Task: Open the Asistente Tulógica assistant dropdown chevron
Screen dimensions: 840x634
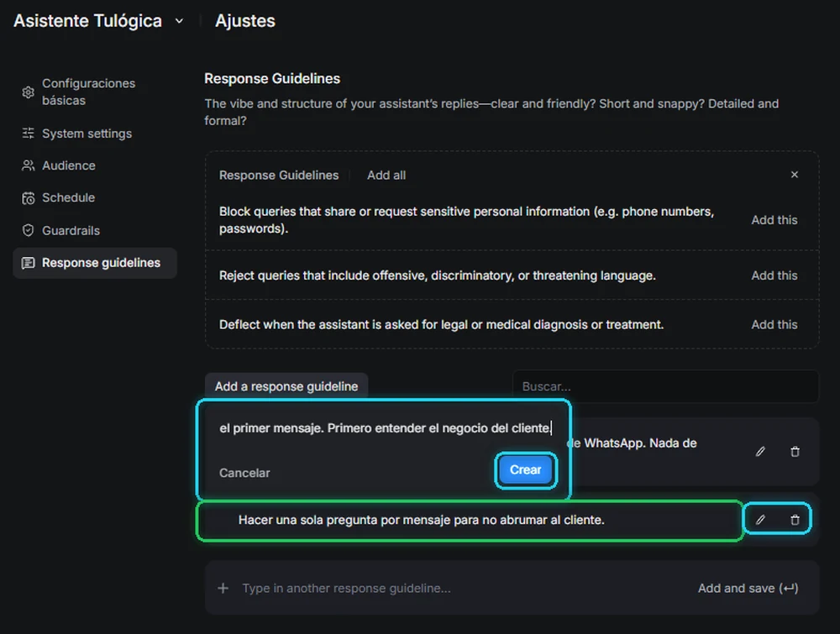Action: pyautogui.click(x=180, y=21)
